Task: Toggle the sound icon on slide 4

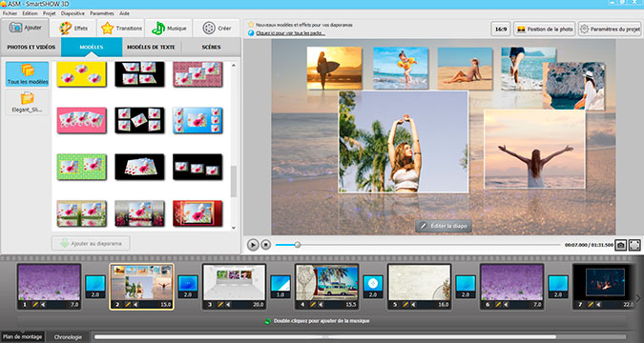Action: (x=322, y=305)
